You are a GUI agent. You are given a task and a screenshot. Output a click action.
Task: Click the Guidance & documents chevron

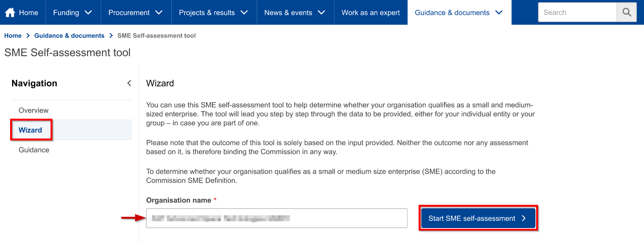click(499, 12)
